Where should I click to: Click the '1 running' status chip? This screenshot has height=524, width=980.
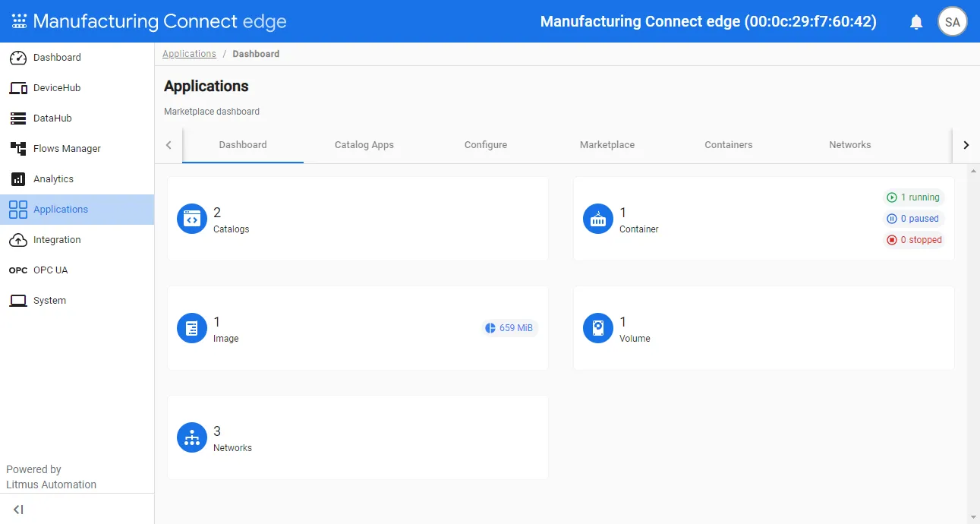[914, 197]
